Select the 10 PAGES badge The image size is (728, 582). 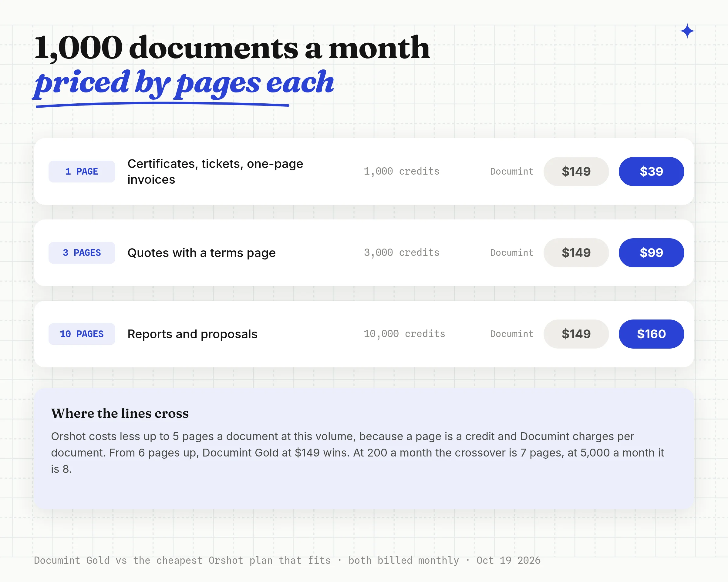click(82, 334)
